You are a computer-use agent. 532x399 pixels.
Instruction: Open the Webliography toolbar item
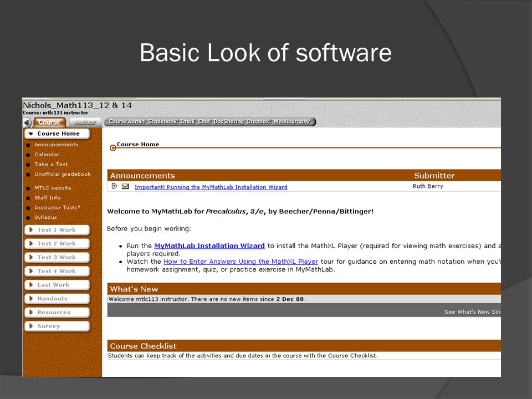coord(292,121)
